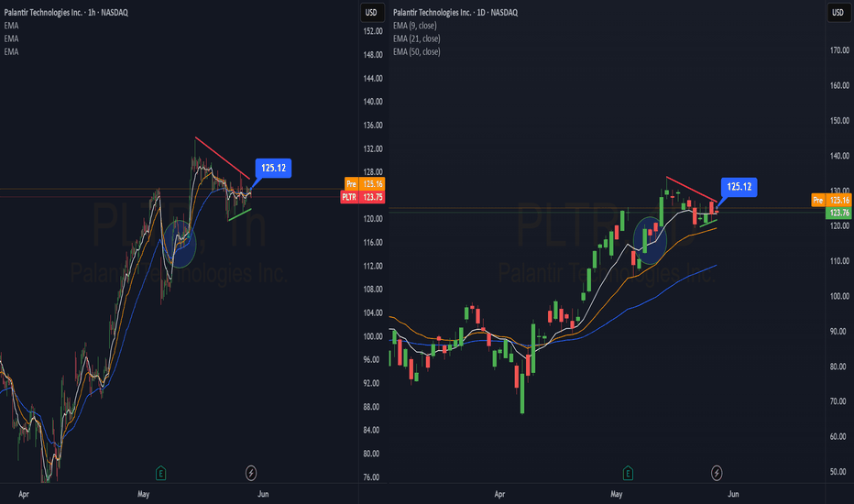Image resolution: width=854 pixels, height=504 pixels.
Task: Select red trendline on right daily chart
Action: tap(692, 189)
